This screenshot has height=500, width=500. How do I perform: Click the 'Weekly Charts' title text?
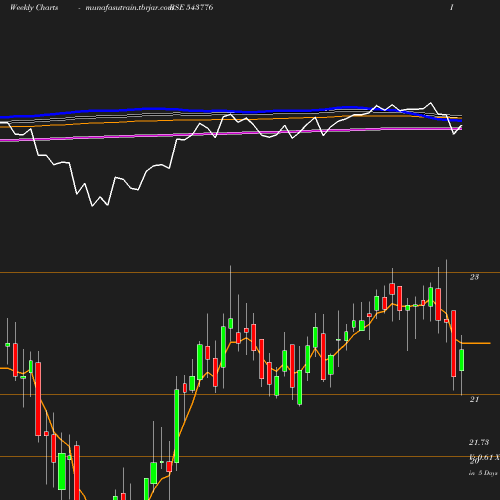tap(34, 8)
